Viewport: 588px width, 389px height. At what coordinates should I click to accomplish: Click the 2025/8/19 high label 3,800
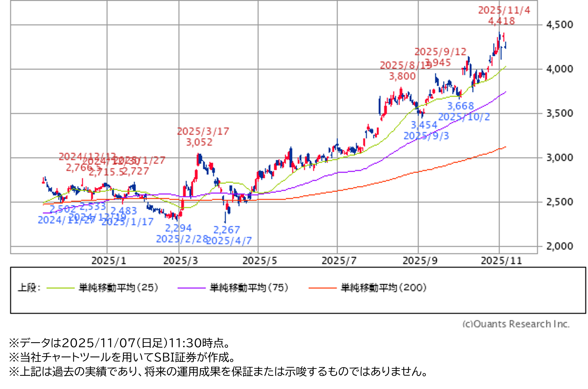tap(402, 76)
